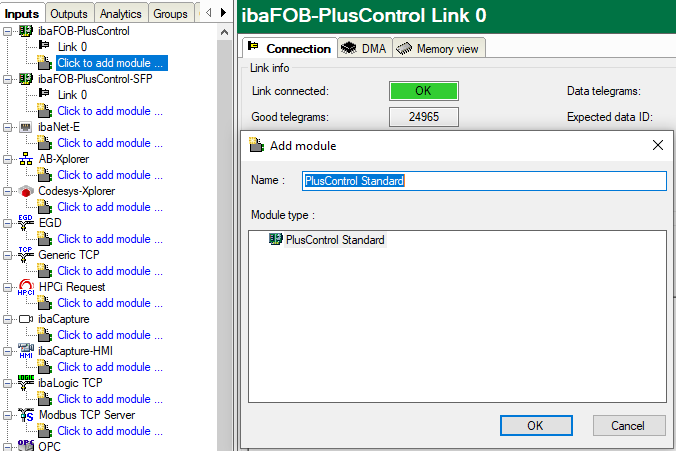Switch to the DMA tab
This screenshot has height=451, width=676.
tap(364, 48)
